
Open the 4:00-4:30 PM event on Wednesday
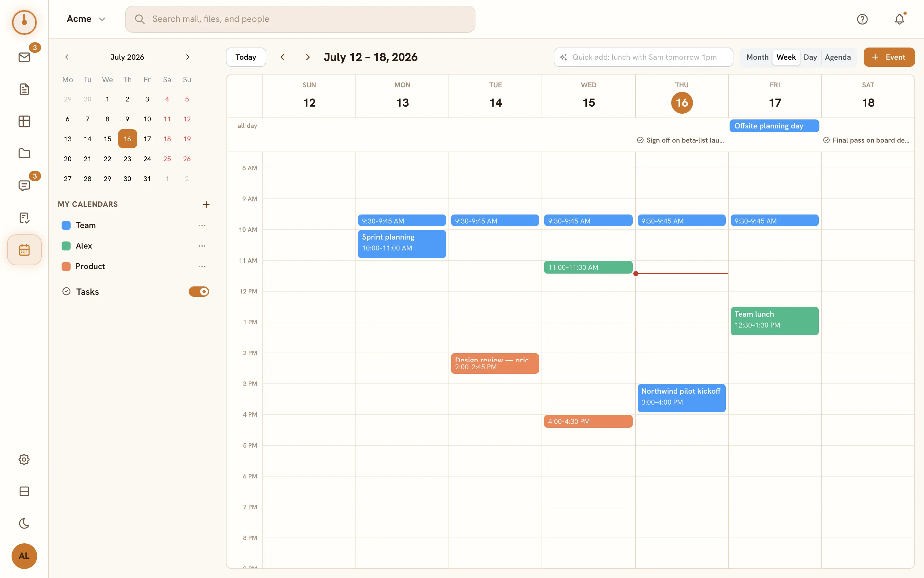pos(588,421)
